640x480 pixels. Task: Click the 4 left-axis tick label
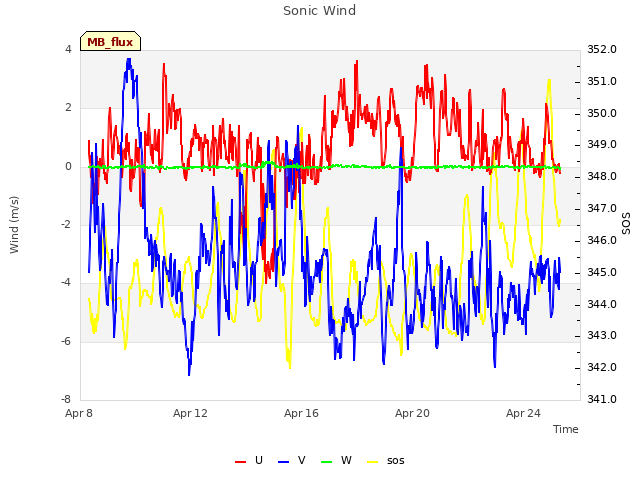[x=68, y=49]
